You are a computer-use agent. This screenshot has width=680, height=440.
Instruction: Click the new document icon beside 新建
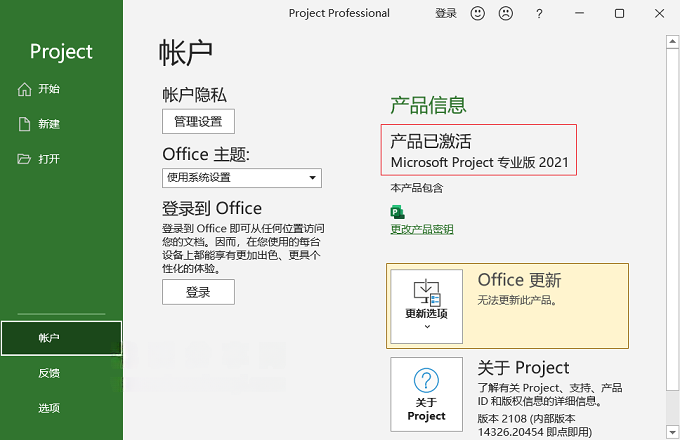[x=24, y=124]
